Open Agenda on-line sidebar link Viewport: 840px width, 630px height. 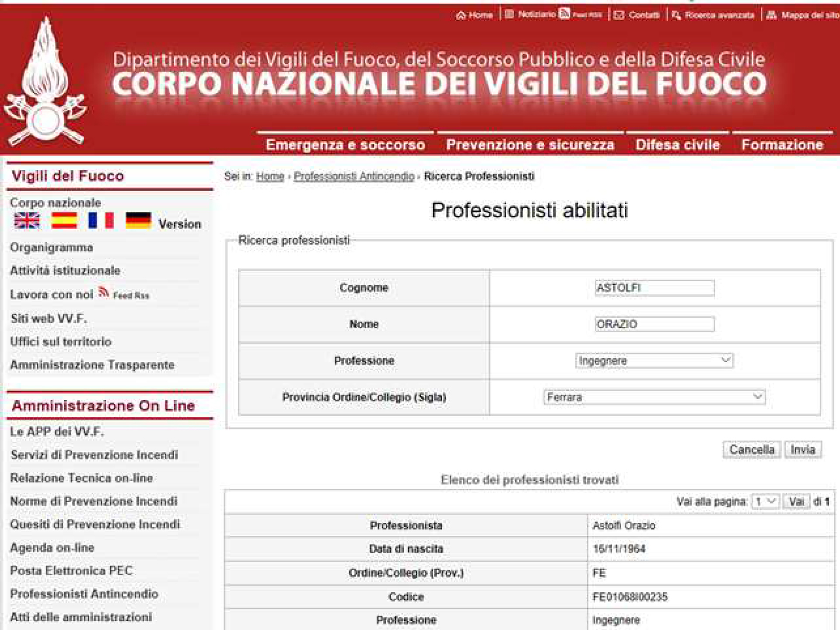(x=52, y=548)
